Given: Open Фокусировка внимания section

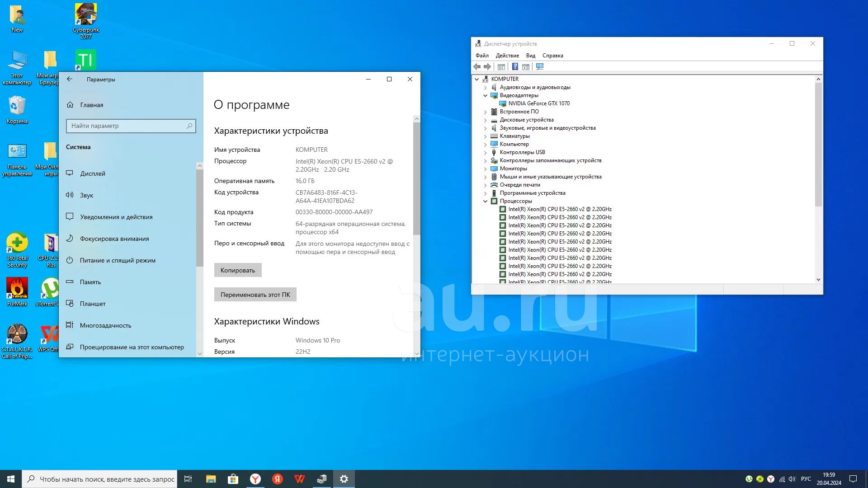Looking at the screenshot, I should pos(128,239).
